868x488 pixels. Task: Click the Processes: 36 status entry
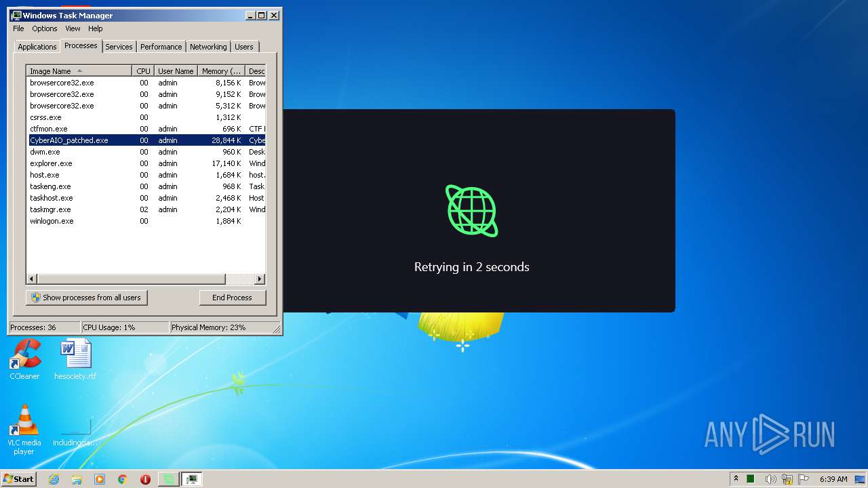click(44, 327)
